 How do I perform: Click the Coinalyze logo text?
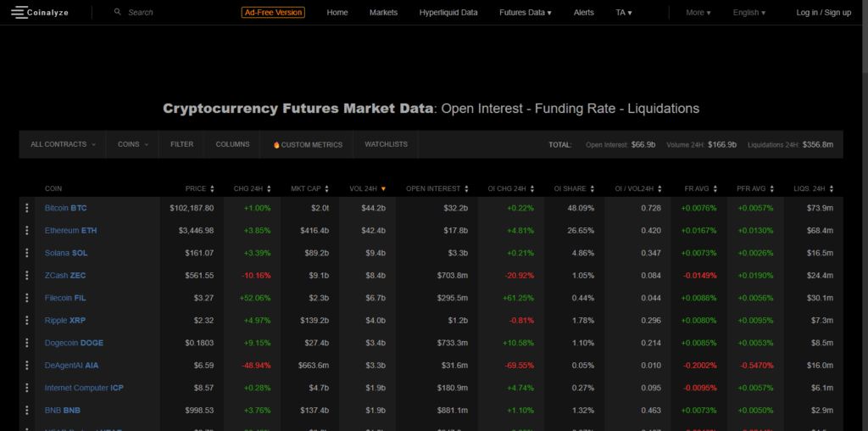point(47,12)
